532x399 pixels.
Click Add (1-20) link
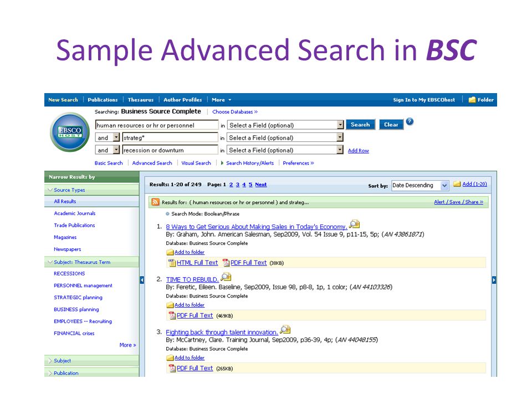coord(475,184)
